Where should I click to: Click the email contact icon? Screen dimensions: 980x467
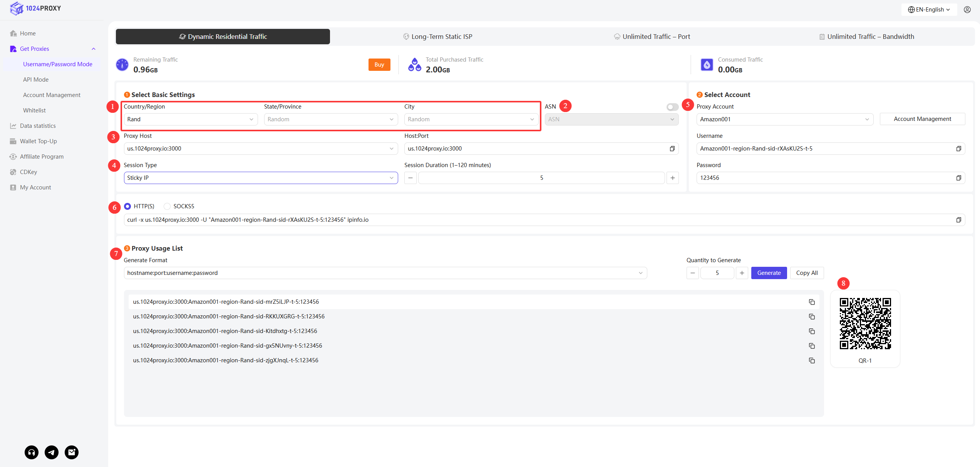pos(72,452)
